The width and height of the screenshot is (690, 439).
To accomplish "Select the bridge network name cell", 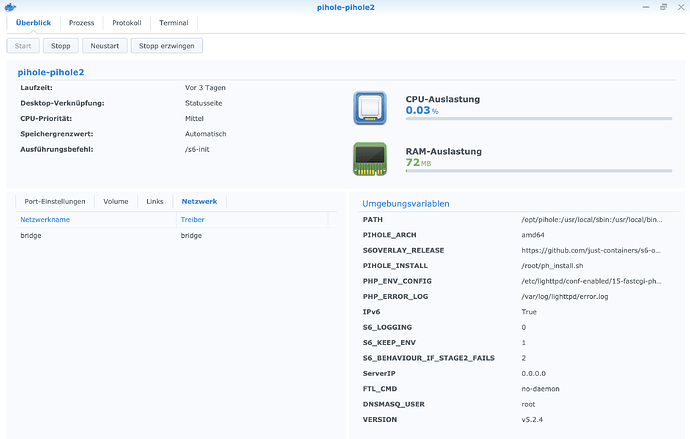I will click(x=31, y=235).
